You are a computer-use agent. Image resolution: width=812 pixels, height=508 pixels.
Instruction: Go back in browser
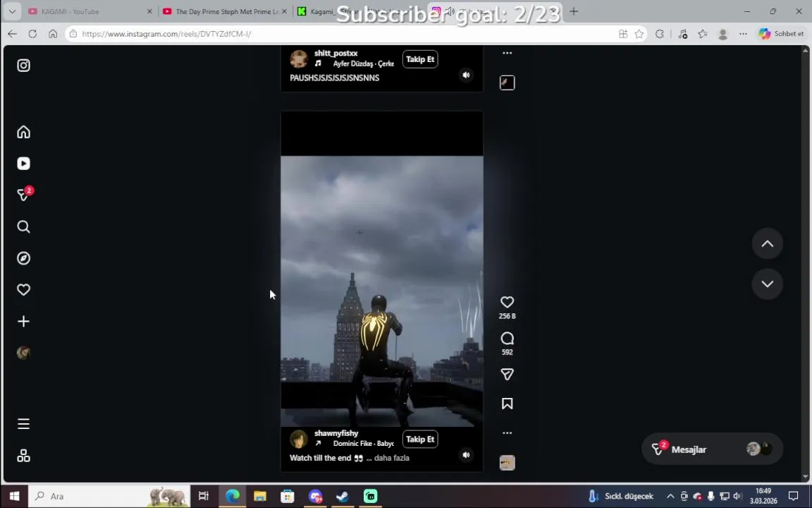(x=12, y=34)
